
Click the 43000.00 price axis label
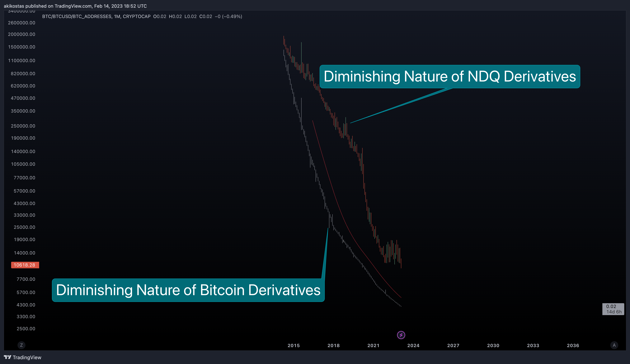pyautogui.click(x=24, y=203)
